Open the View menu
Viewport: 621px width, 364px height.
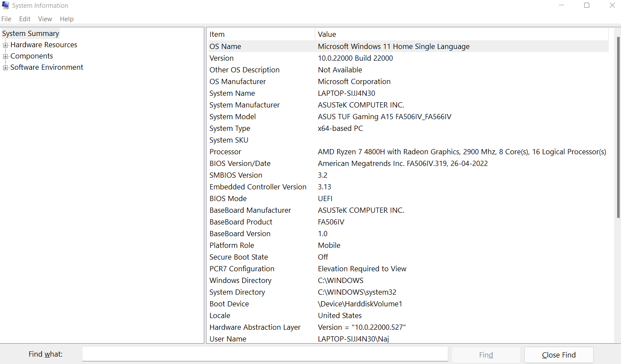tap(45, 19)
